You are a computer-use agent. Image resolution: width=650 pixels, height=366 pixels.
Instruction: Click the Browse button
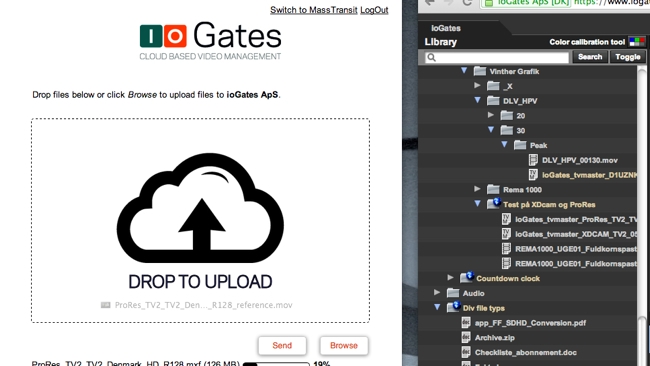pos(344,345)
